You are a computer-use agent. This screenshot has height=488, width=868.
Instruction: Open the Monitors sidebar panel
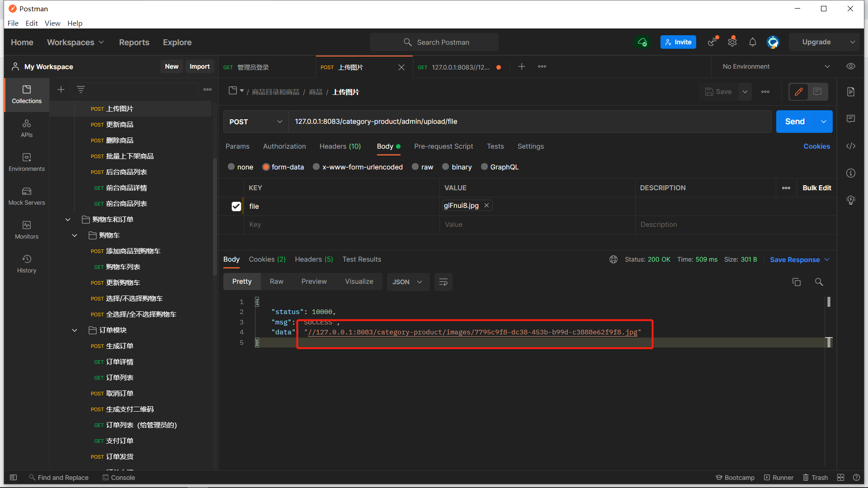pyautogui.click(x=27, y=230)
